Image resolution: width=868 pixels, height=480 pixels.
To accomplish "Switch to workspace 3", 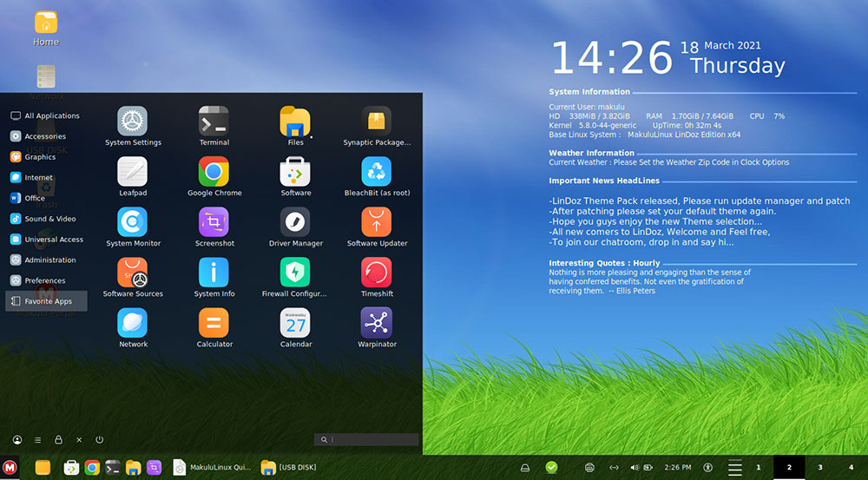I will click(x=820, y=468).
